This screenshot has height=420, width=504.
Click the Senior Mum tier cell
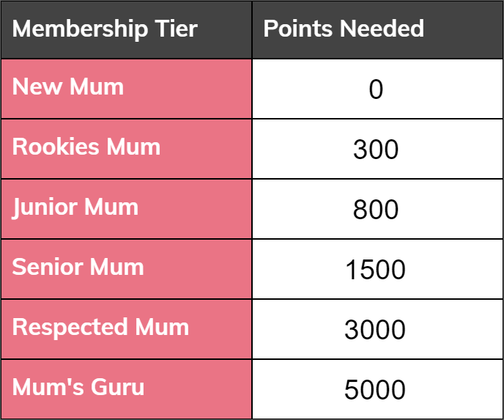(x=126, y=269)
